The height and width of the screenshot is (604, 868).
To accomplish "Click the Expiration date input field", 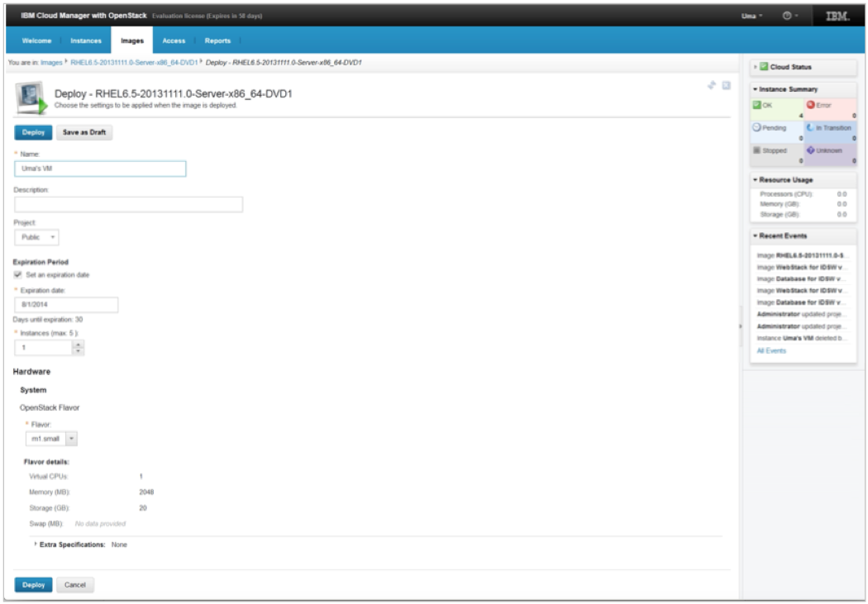I will 66,305.
